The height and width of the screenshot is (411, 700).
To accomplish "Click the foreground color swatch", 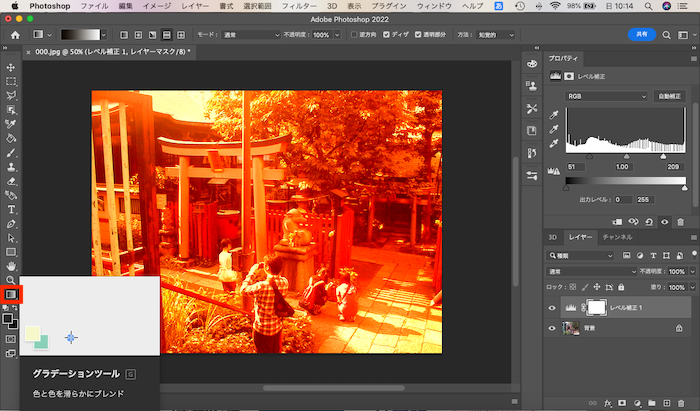I will [8, 319].
